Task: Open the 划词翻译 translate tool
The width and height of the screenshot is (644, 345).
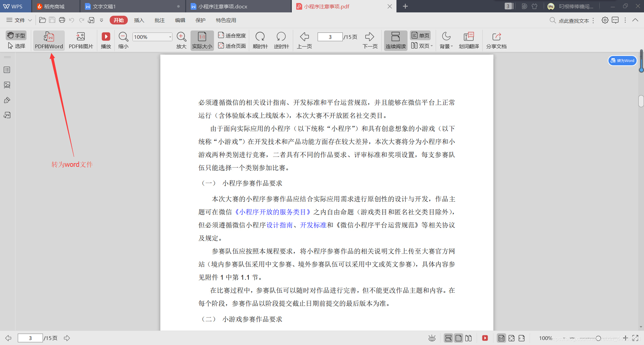Action: [x=469, y=40]
